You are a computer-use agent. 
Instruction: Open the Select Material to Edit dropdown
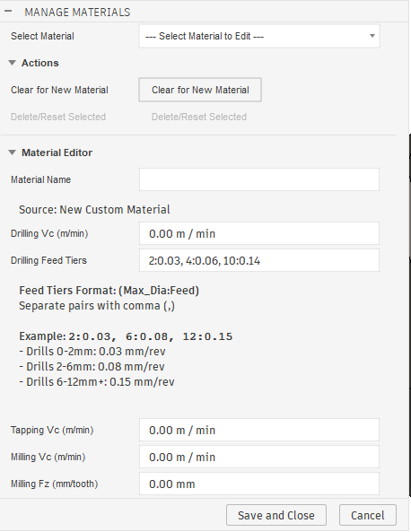tap(259, 36)
